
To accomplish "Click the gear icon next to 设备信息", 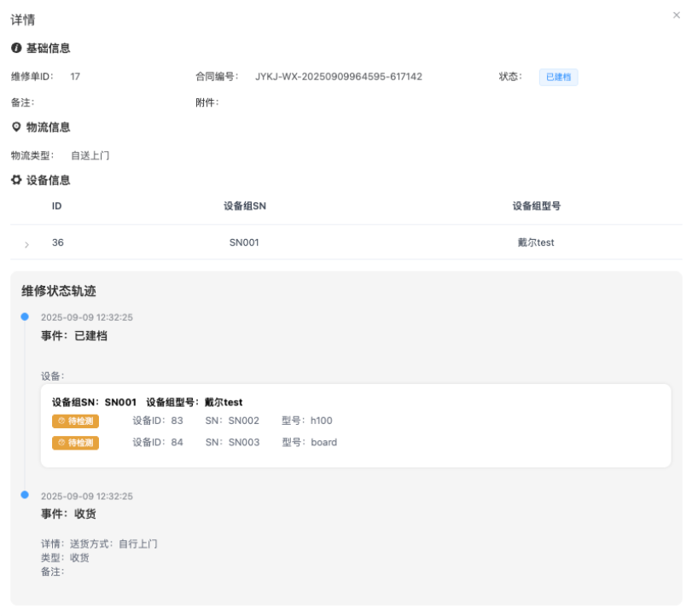I will 16,180.
